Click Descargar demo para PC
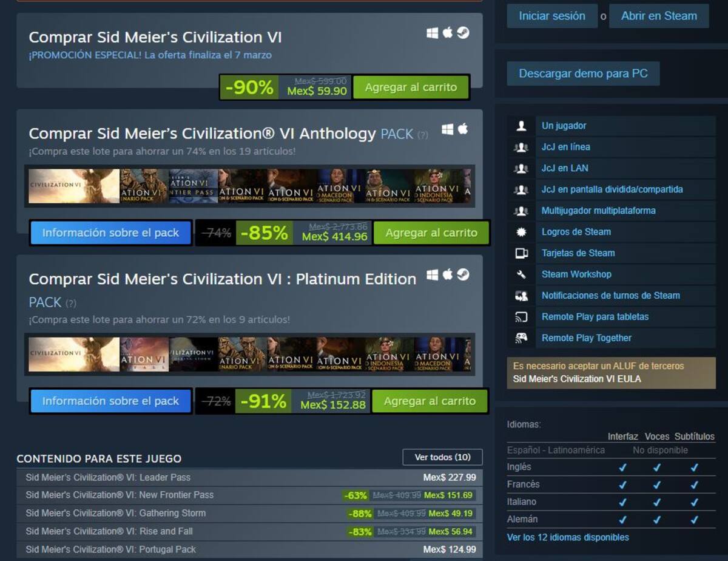Screen dimensions: 728x561 coord(583,73)
